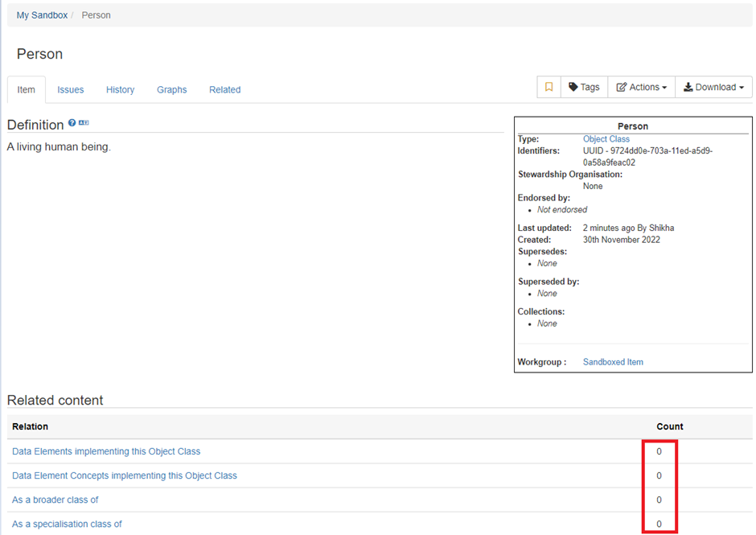Image resolution: width=756 pixels, height=535 pixels.
Task: Open the Download dropdown menu
Action: point(713,87)
